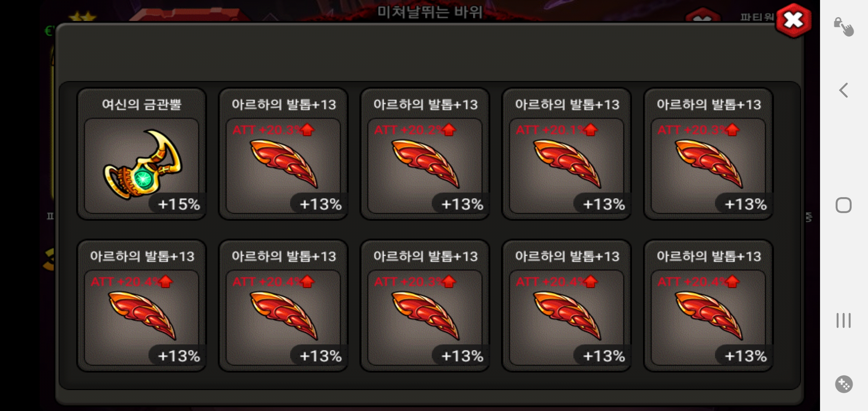The image size is (868, 411).
Task: Tap the Android home button
Action: click(x=844, y=205)
